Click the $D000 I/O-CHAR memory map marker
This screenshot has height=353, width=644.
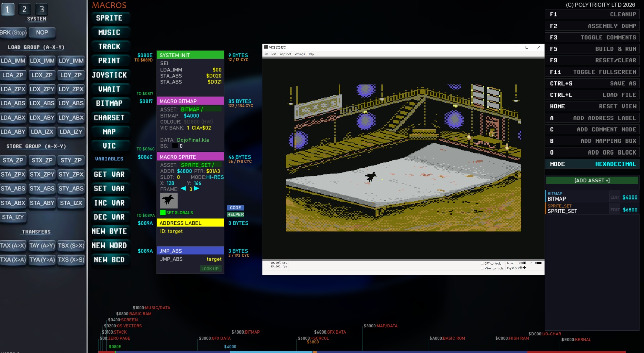click(x=545, y=334)
